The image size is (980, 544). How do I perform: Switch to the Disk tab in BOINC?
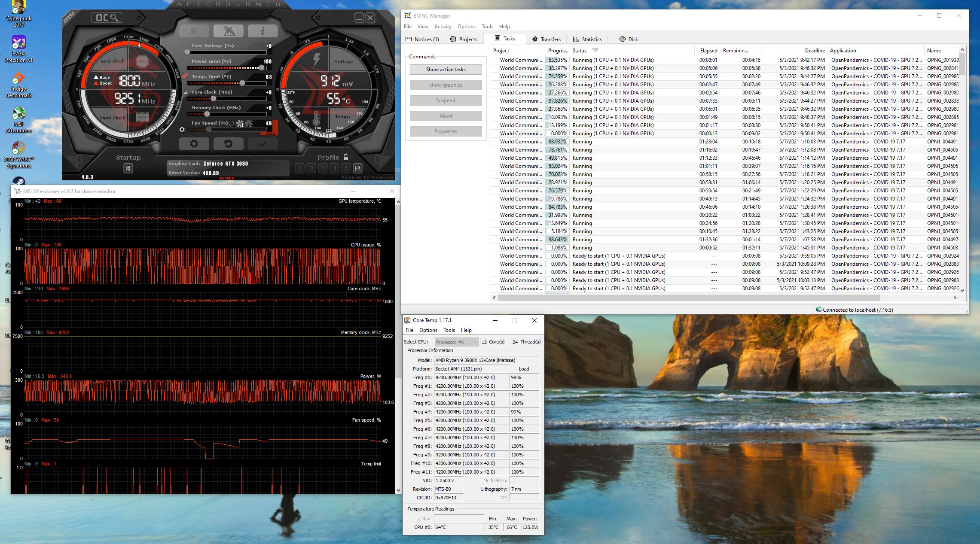(x=629, y=39)
